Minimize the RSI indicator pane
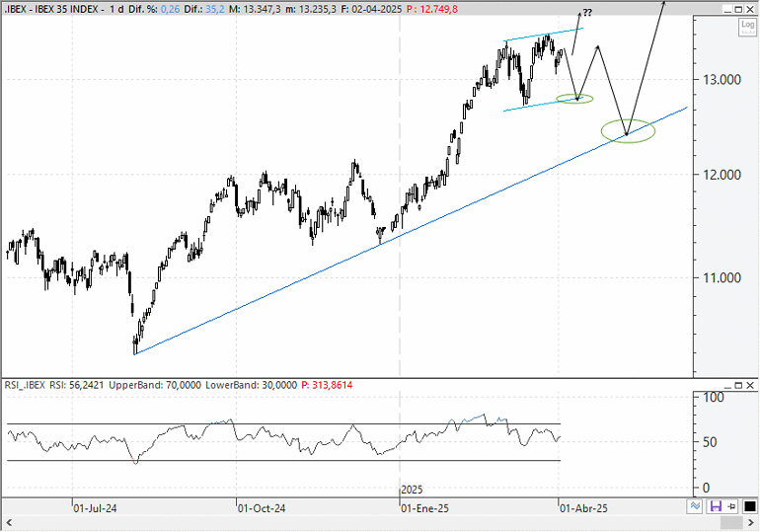The width and height of the screenshot is (760, 532). (x=727, y=386)
